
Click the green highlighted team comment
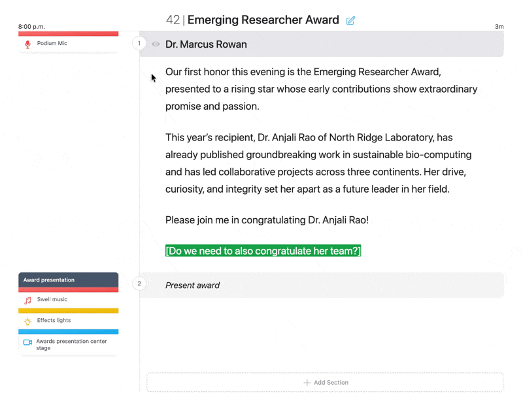pyautogui.click(x=263, y=251)
